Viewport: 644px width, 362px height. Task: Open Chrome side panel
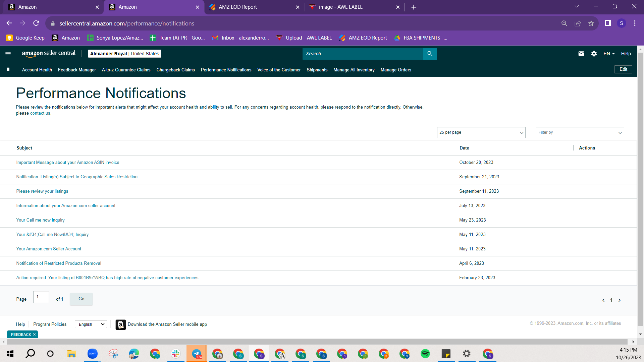pos(608,23)
